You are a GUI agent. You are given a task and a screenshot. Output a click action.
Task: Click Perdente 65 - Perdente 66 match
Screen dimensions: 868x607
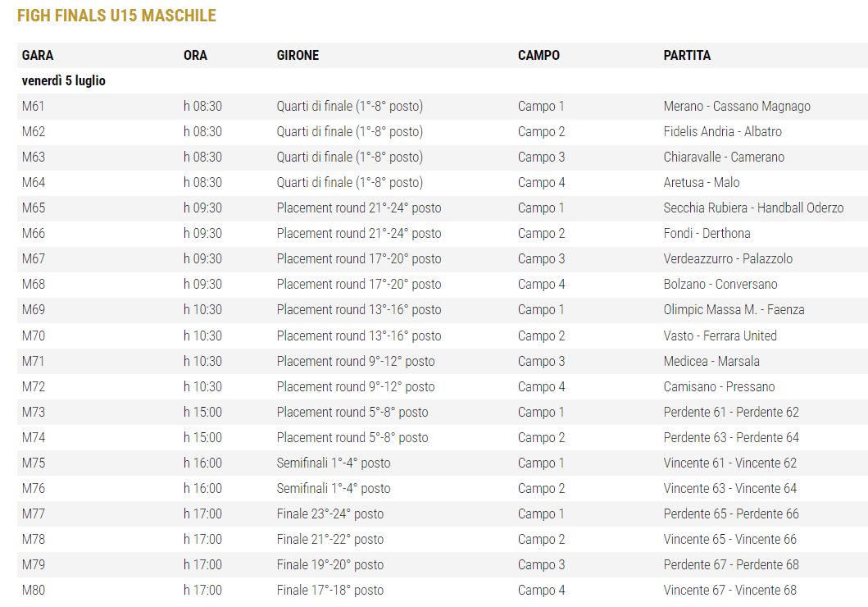click(731, 514)
